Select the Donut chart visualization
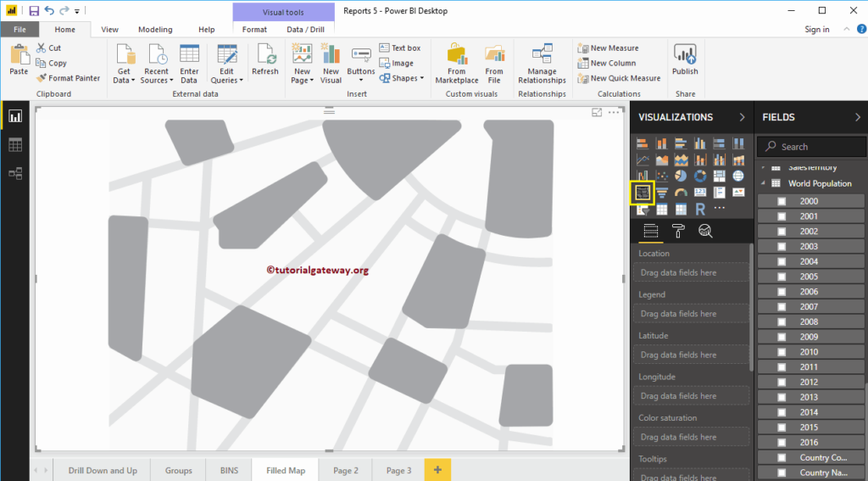Screen dimensions: 868x481 699,176
